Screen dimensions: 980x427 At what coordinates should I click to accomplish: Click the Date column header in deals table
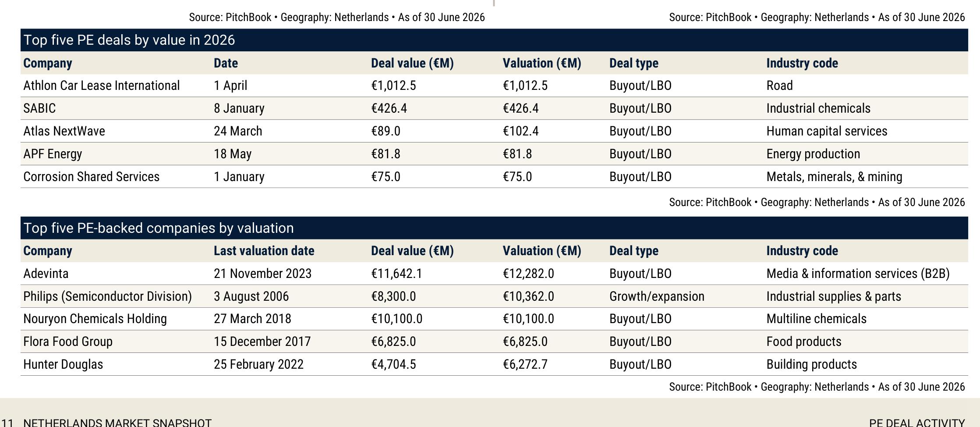226,63
